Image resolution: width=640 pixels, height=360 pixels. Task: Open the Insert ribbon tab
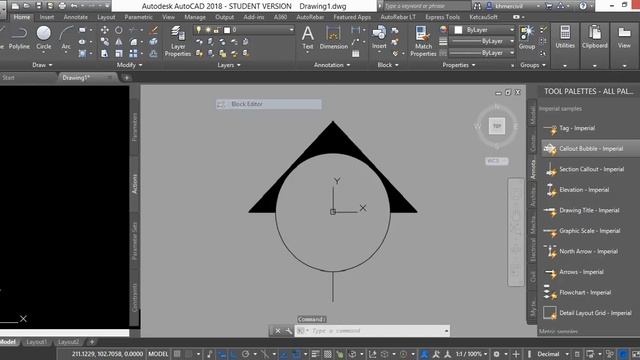click(47, 17)
